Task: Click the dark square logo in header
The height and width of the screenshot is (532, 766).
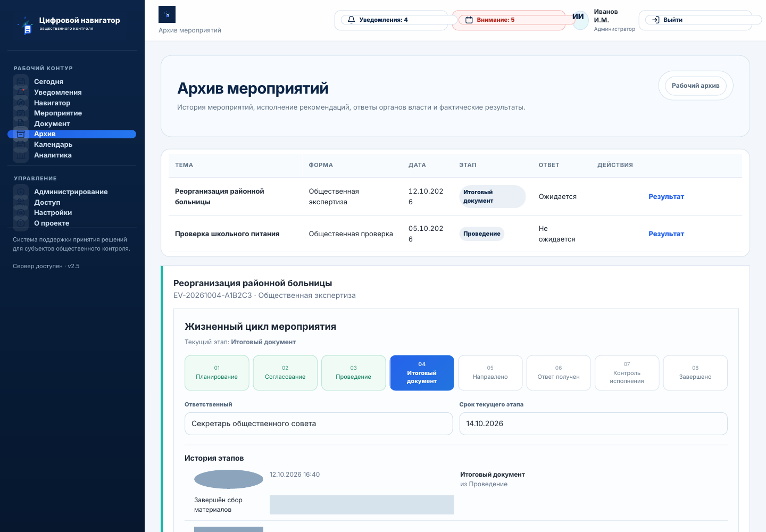Action: point(167,14)
